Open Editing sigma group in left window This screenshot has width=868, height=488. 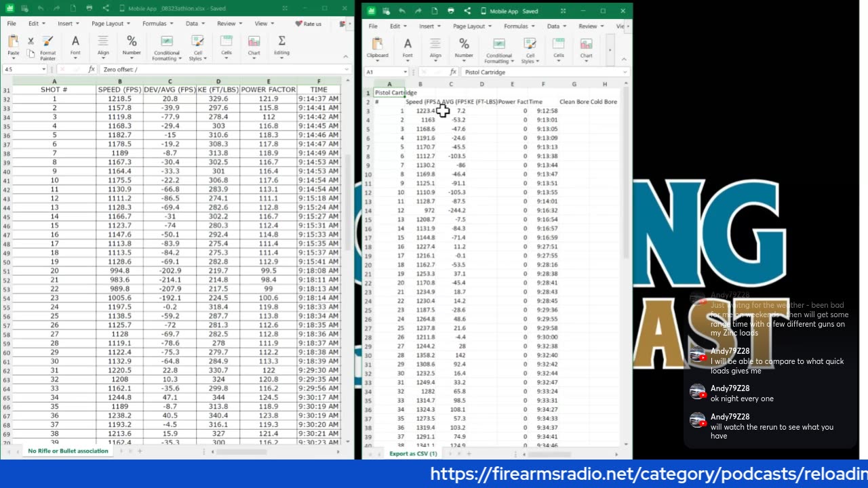click(281, 45)
